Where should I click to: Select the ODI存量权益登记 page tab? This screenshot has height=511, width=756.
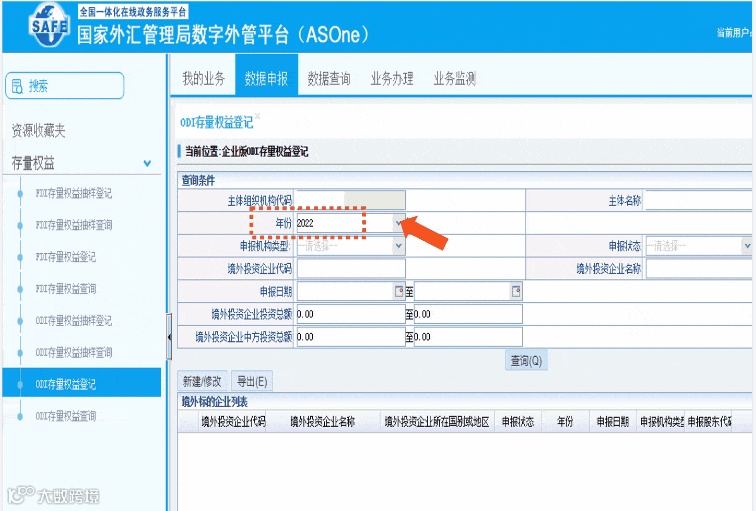point(216,122)
